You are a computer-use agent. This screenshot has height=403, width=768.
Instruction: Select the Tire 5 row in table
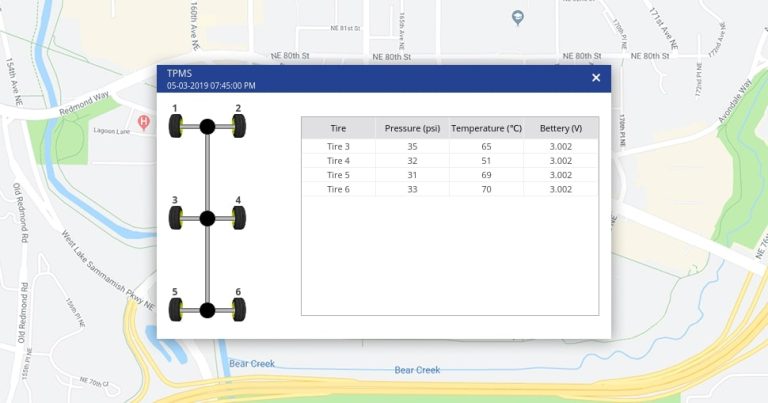tap(449, 175)
